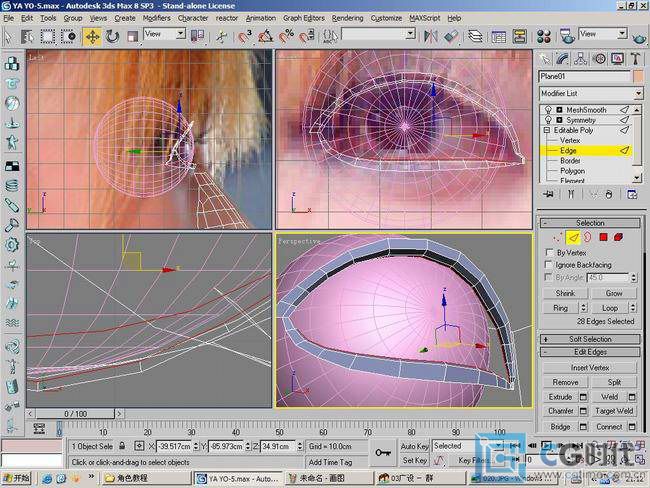Click the Remove edges button
This screenshot has height=488, width=650.
point(565,382)
